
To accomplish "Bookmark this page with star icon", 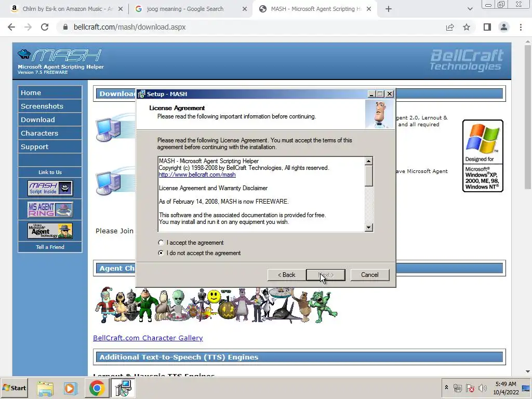I will coord(467,27).
